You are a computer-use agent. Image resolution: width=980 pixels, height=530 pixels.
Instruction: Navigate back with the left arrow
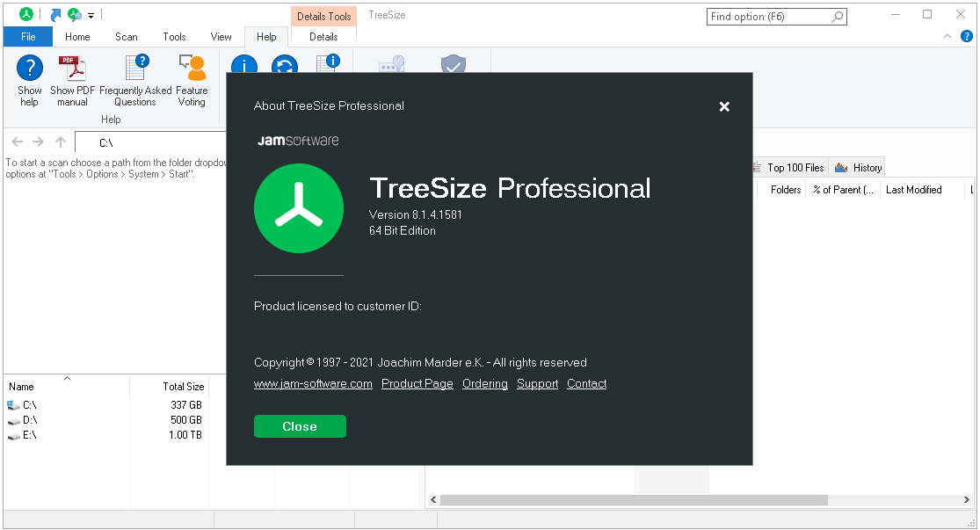click(18, 142)
